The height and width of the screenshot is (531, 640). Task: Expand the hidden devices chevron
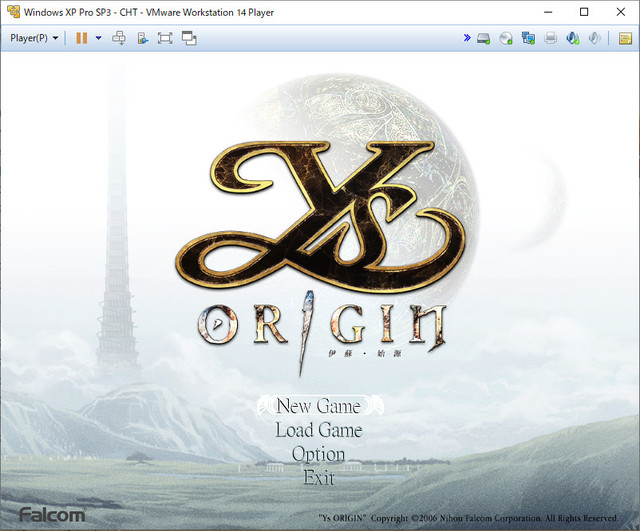(x=467, y=38)
